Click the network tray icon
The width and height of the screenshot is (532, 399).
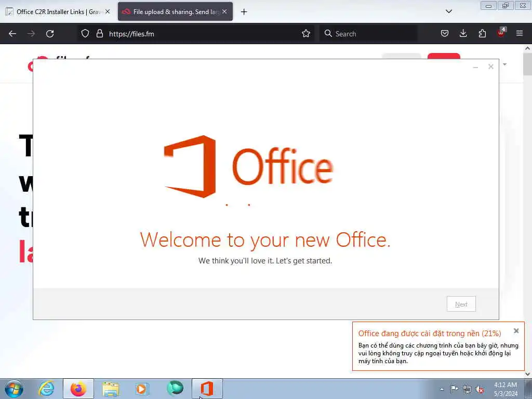pos(467,389)
